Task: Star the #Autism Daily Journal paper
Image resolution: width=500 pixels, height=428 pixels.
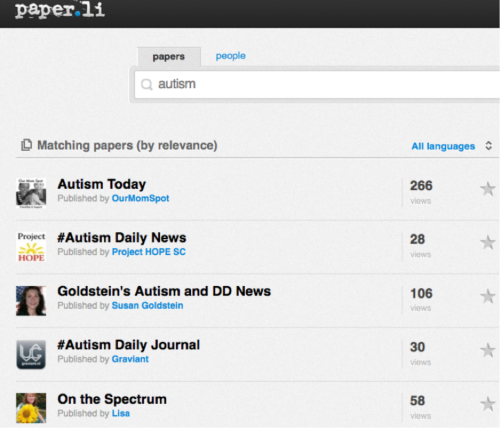Action: coord(488,350)
